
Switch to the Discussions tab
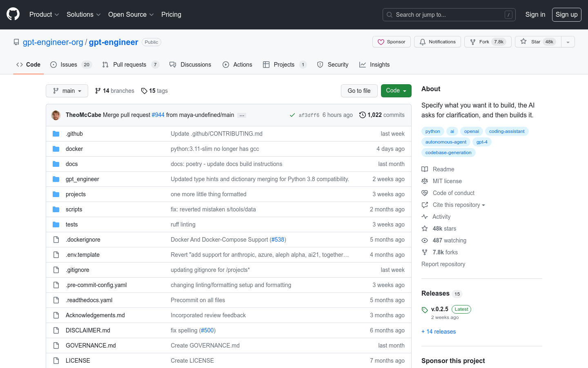190,65
